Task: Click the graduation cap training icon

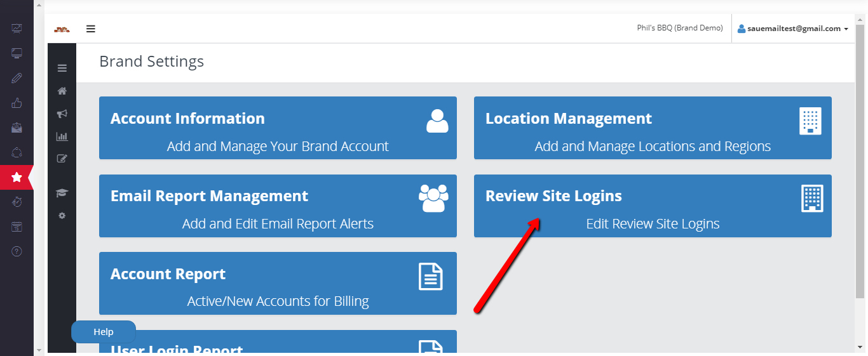Action: pos(62,193)
